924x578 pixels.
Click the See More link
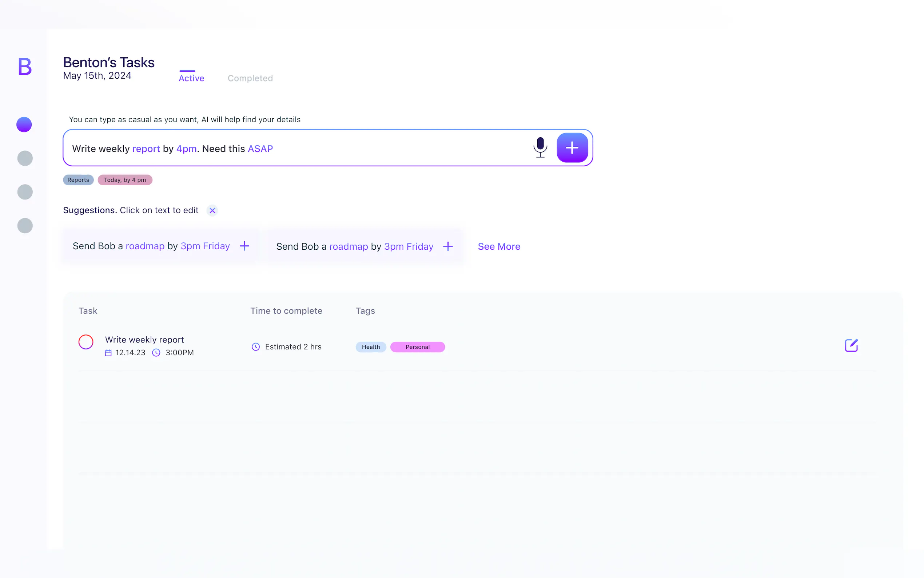[499, 246]
